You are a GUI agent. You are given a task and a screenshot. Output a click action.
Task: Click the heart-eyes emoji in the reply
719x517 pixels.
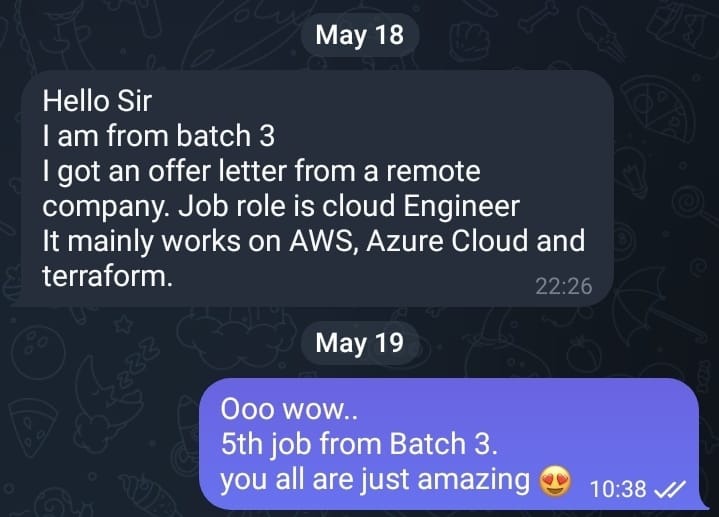tap(555, 481)
